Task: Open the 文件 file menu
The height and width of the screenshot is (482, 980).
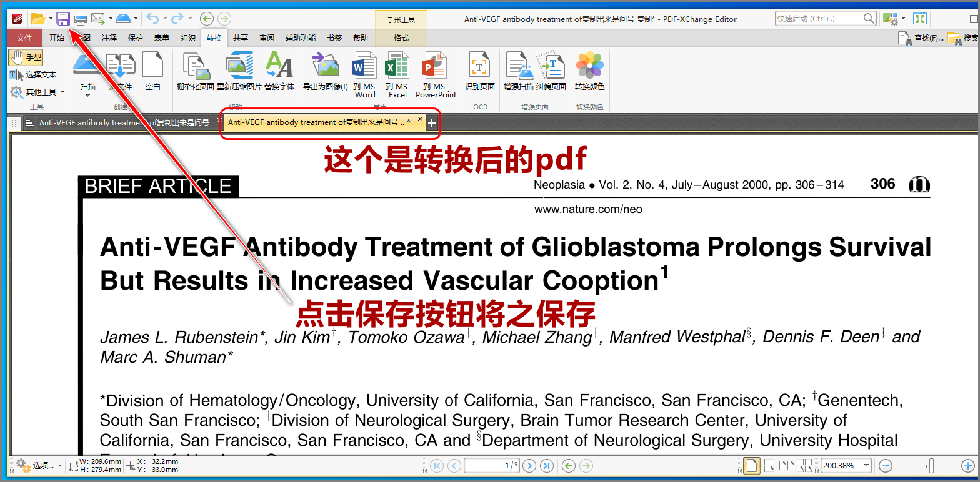Action: (x=24, y=38)
